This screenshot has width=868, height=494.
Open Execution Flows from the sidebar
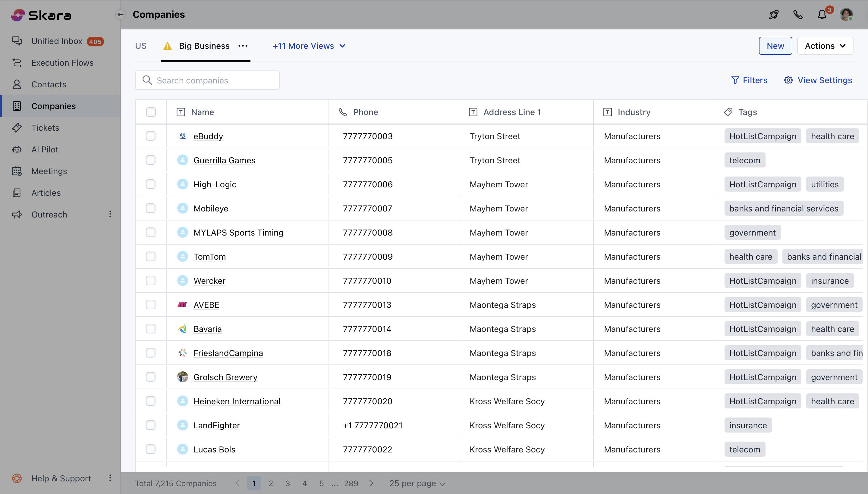62,63
